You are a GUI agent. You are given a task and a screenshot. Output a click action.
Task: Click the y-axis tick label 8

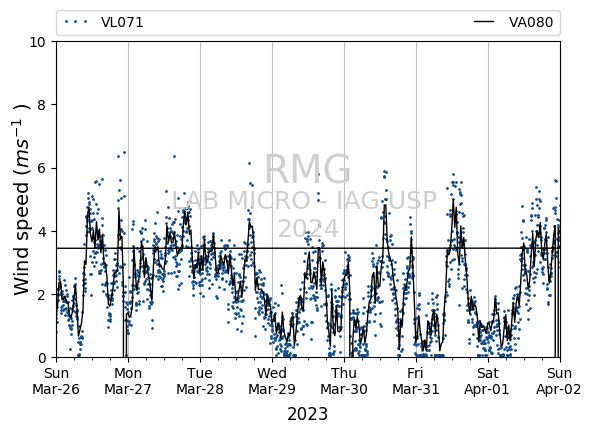(42, 105)
